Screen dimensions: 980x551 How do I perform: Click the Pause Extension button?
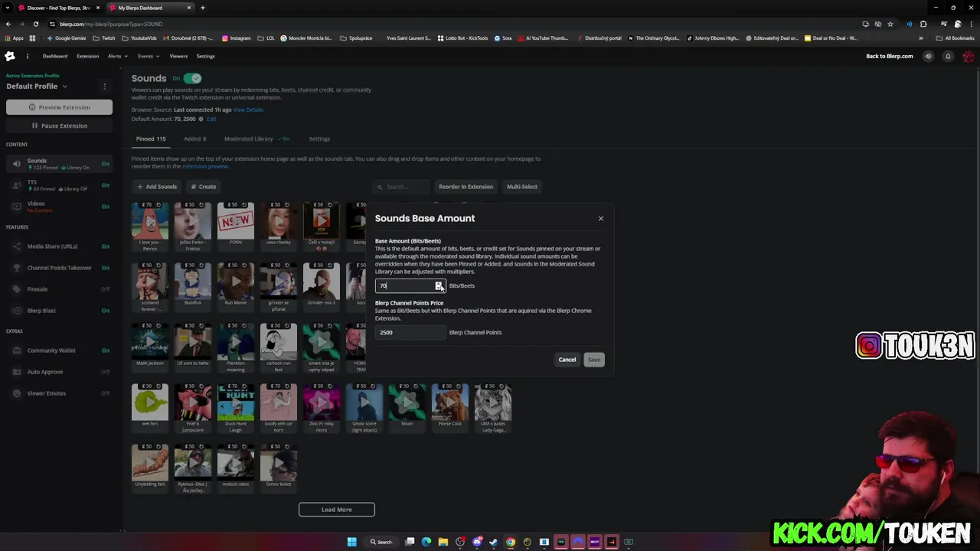coord(59,126)
